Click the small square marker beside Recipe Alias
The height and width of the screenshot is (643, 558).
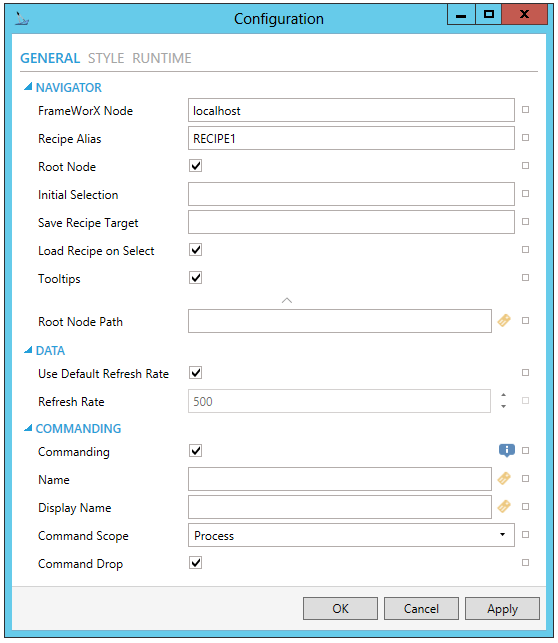[x=525, y=137]
